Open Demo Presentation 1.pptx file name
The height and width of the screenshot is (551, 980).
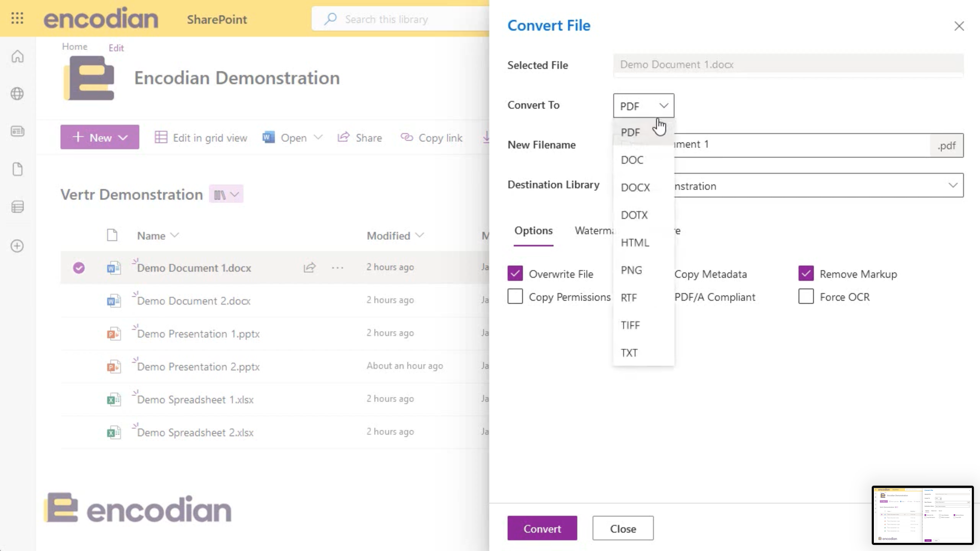(199, 334)
